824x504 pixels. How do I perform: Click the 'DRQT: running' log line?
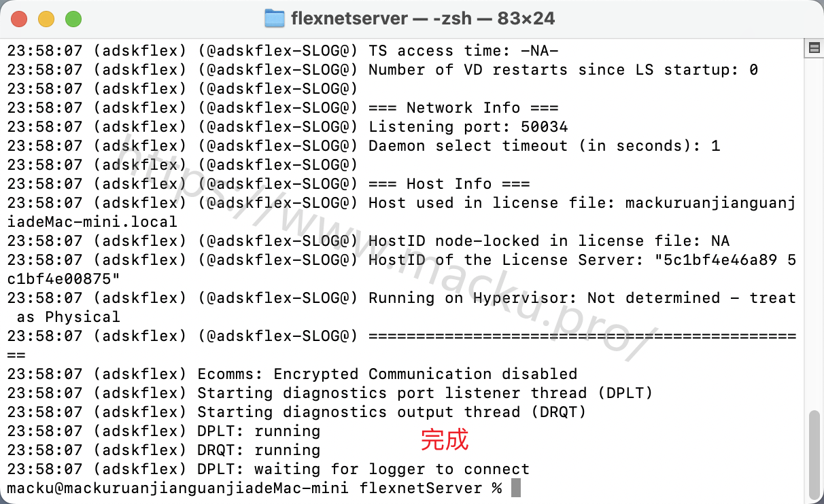click(x=259, y=450)
